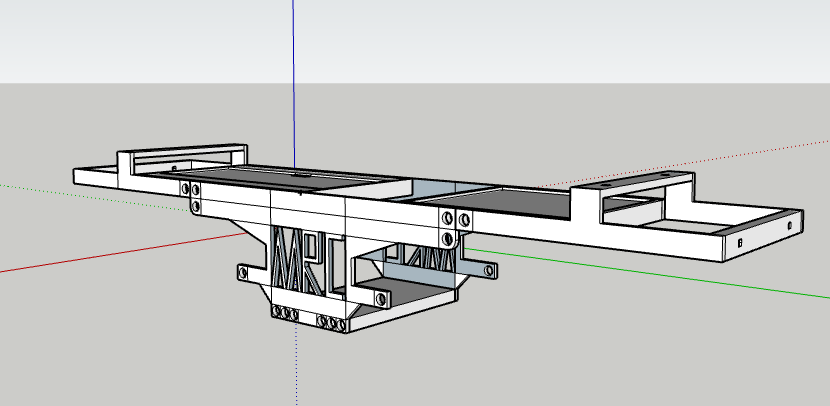Image resolution: width=830 pixels, height=406 pixels.
Task: Click the dotted red axis line
Action: click(x=683, y=164)
